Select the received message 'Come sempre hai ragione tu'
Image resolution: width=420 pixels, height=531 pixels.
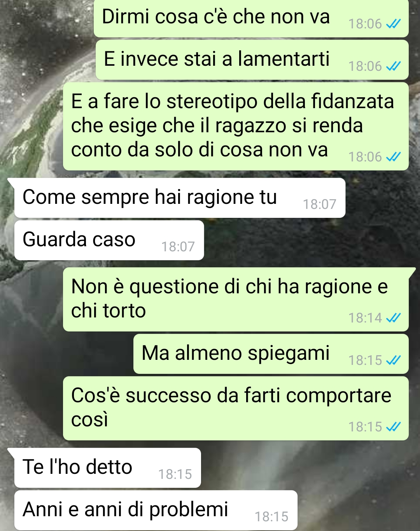tap(180, 198)
